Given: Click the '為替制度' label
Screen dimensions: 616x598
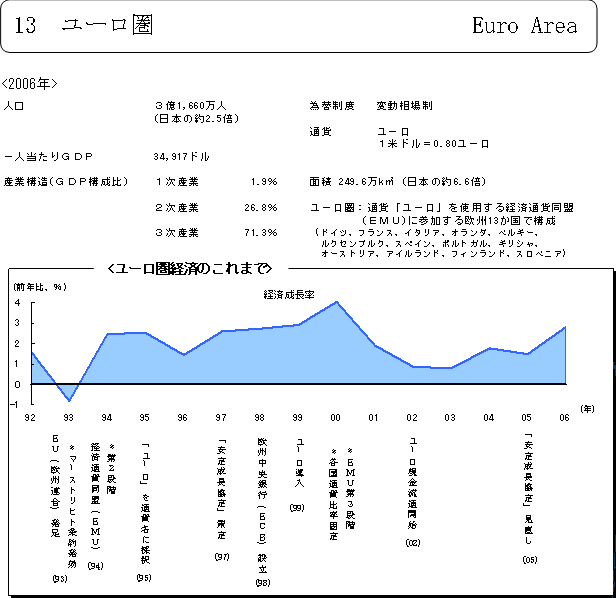Looking at the screenshot, I should click(332, 106).
